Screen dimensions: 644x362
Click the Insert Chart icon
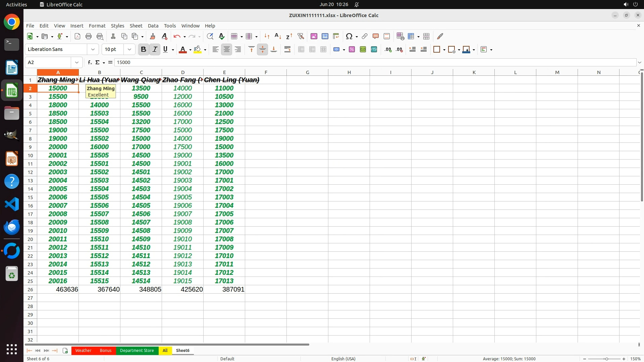(x=325, y=36)
